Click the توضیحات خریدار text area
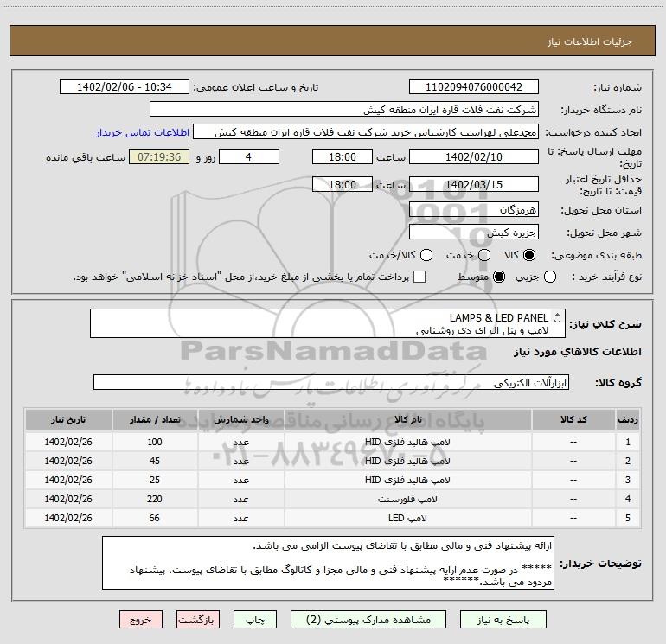 pos(328,563)
